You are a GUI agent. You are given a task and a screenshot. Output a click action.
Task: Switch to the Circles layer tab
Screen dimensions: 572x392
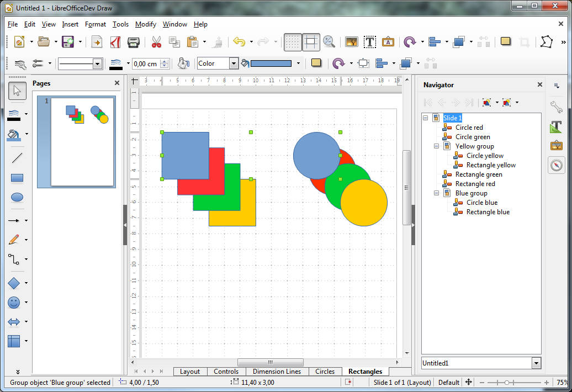coord(325,372)
